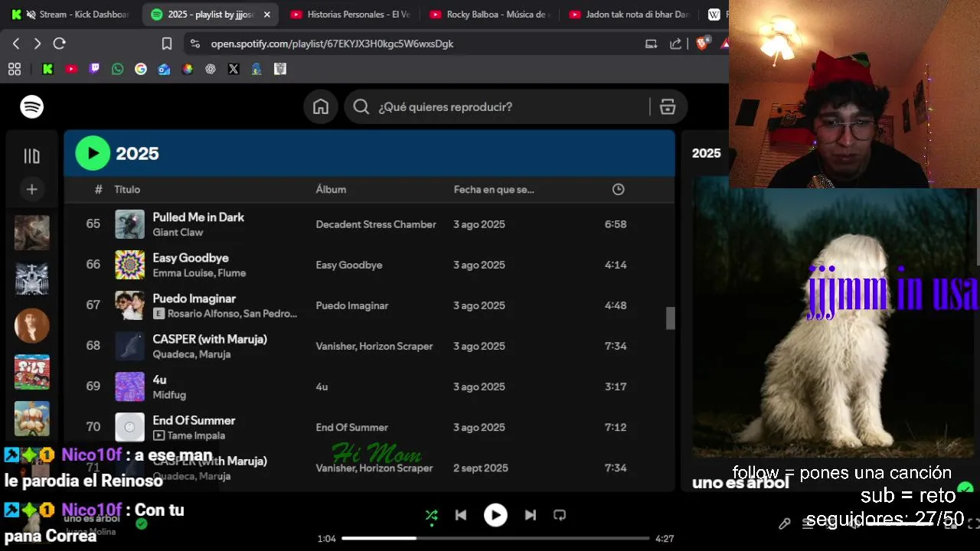This screenshot has height=551, width=980.
Task: Open artist Emma Louise, Flume link
Action: [x=199, y=272]
